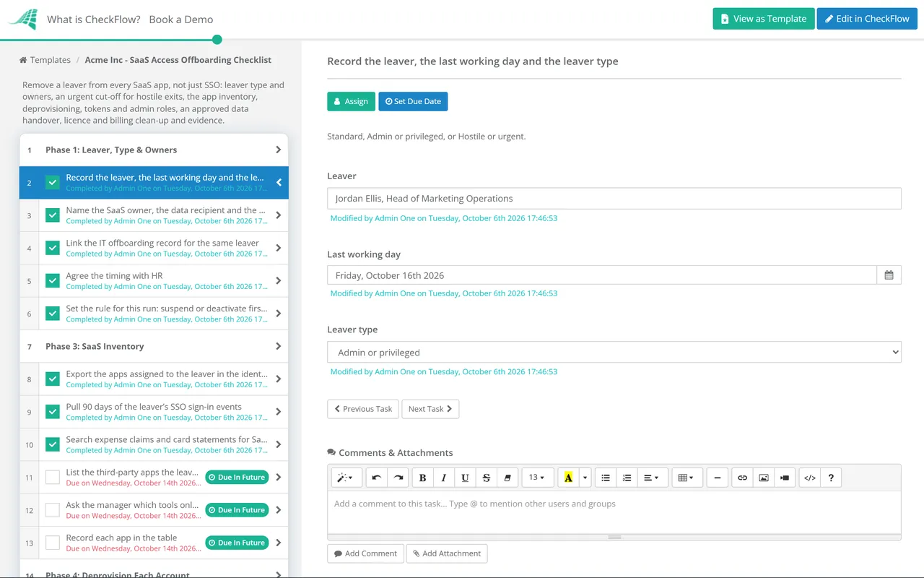924x578 pixels.
Task: Click Edit in CheckFlow button
Action: (x=867, y=19)
